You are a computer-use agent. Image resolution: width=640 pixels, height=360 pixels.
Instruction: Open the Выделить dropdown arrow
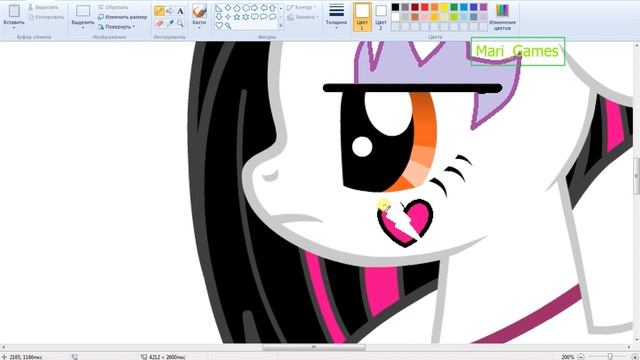[83, 28]
